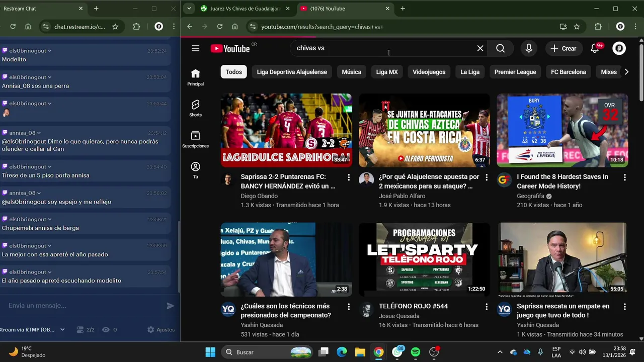Open the Diego Obando channel link
Screen dimensions: 644x362
coord(259,196)
